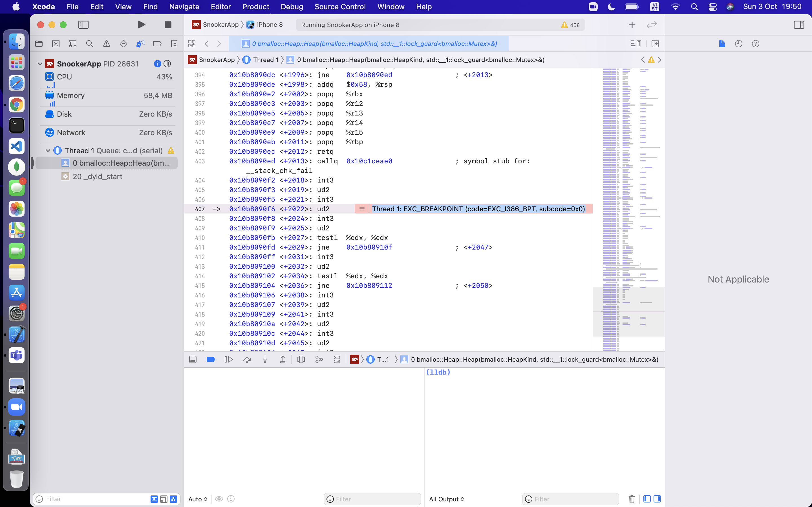The height and width of the screenshot is (507, 812).
Task: Select the Step Into debug control
Action: (x=265, y=359)
